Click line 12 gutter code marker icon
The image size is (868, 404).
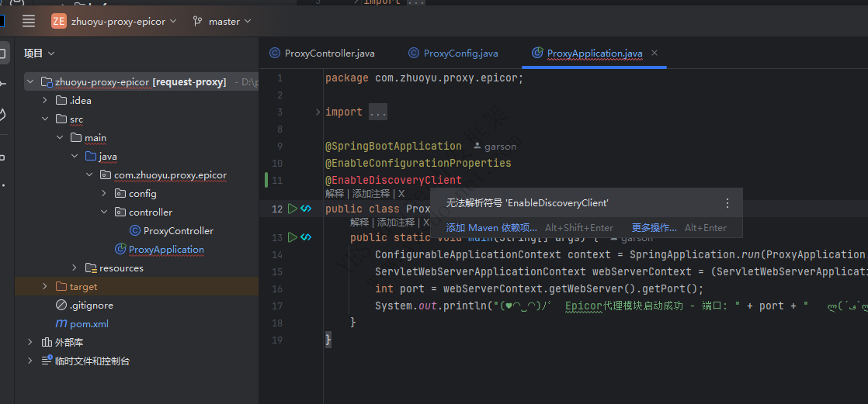306,209
